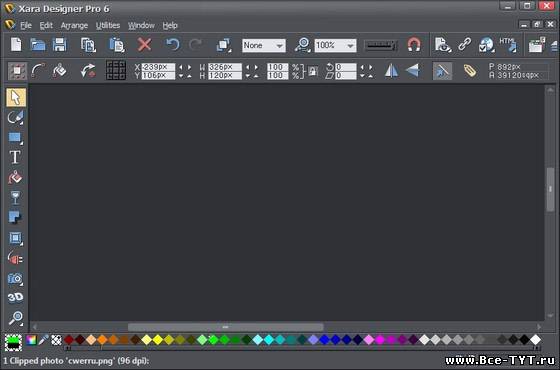Copy the selection using the Copy icon
The width and height of the screenshot is (560, 370).
click(88, 45)
